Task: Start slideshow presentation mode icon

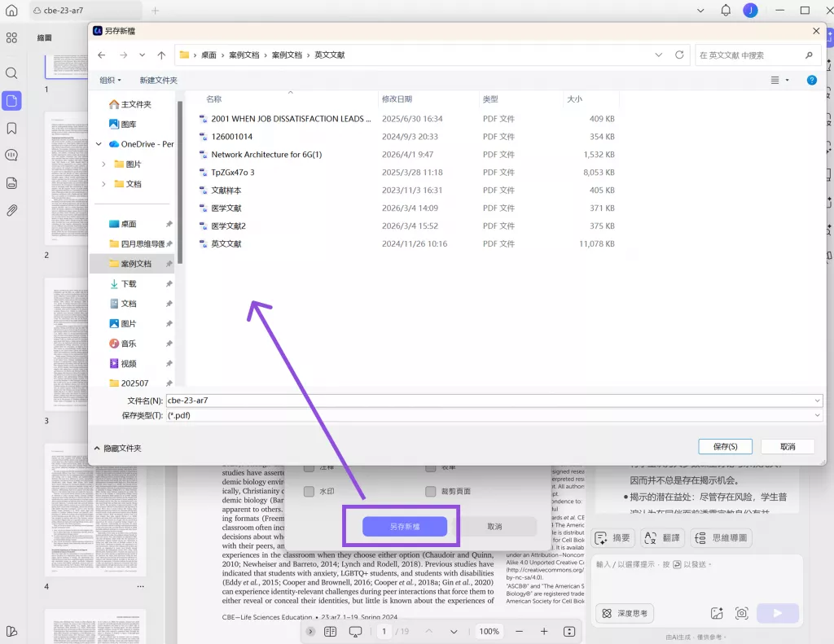Action: (x=355, y=631)
